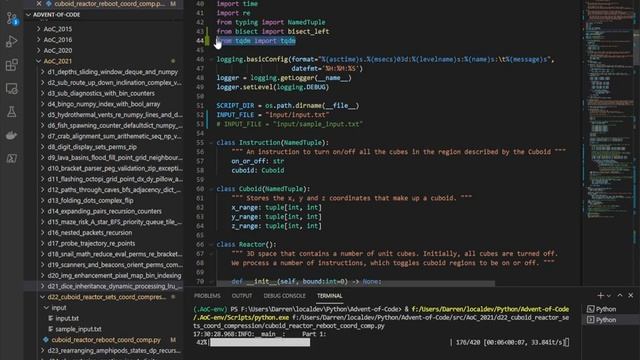Open sample_input.txt in the explorer
Viewport: 640px width, 360px height.
click(78, 329)
